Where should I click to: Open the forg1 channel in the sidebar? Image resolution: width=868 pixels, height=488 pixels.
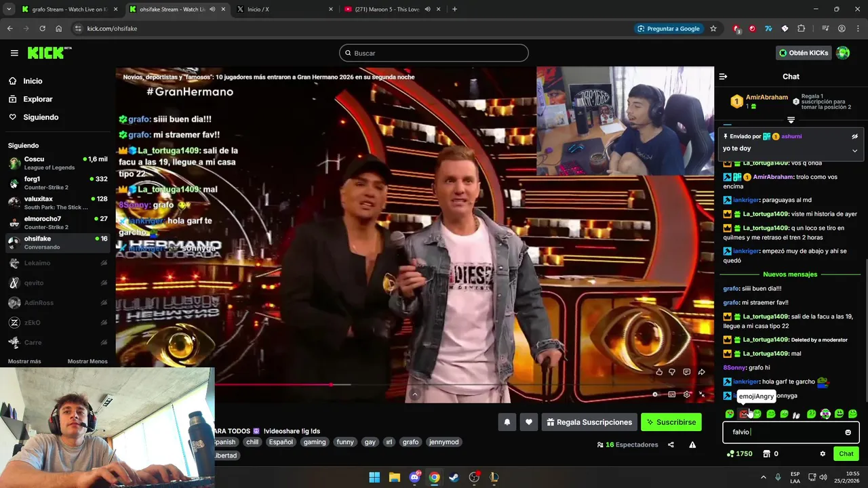coord(58,183)
